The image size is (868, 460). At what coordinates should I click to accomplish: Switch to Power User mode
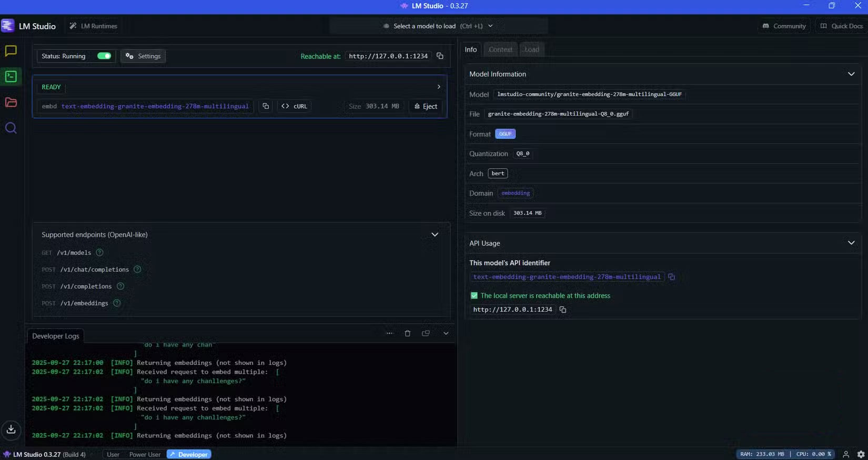[145, 455]
